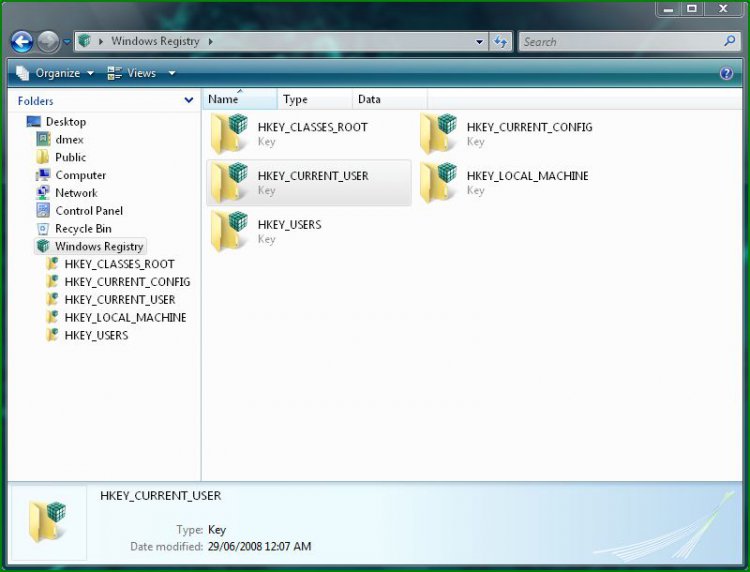Open Help via the question mark icon
Image resolution: width=750 pixels, height=572 pixels.
pos(726,73)
